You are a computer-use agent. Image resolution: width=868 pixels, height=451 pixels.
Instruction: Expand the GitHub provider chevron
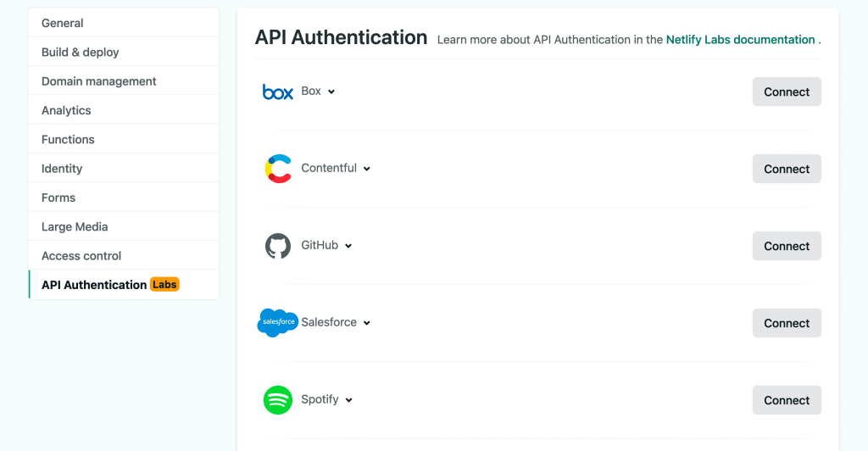348,246
